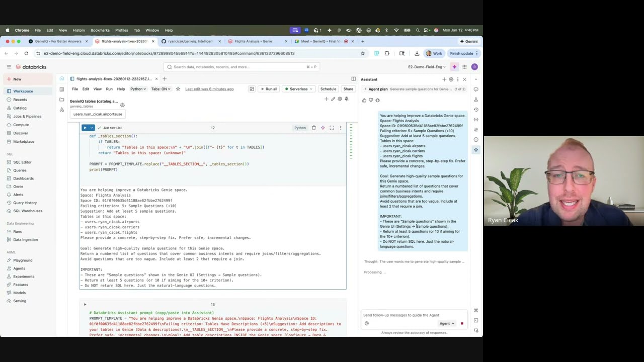
Task: Open the Workspace sidebar item
Action: (28, 91)
